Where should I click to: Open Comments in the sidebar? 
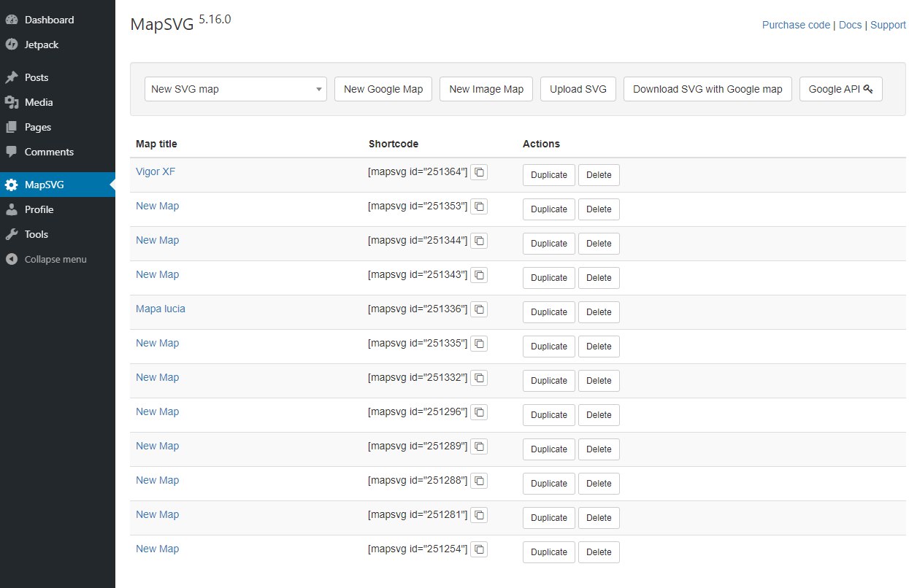click(x=58, y=152)
